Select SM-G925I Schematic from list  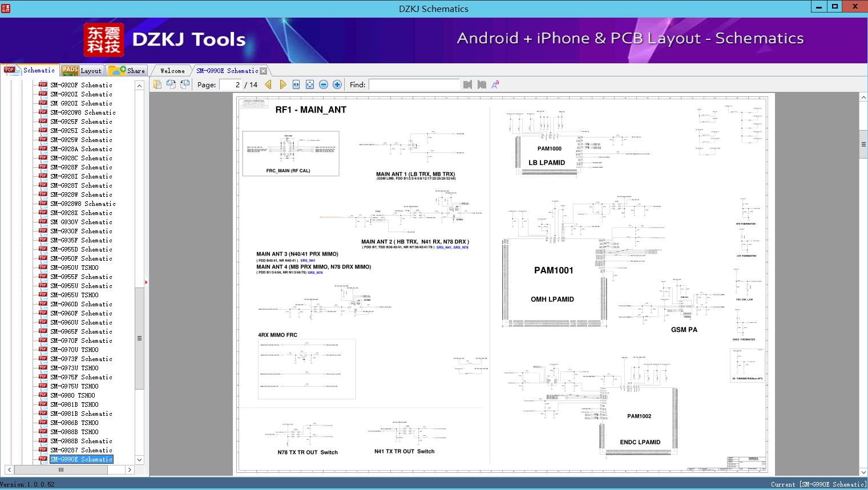pyautogui.click(x=81, y=131)
